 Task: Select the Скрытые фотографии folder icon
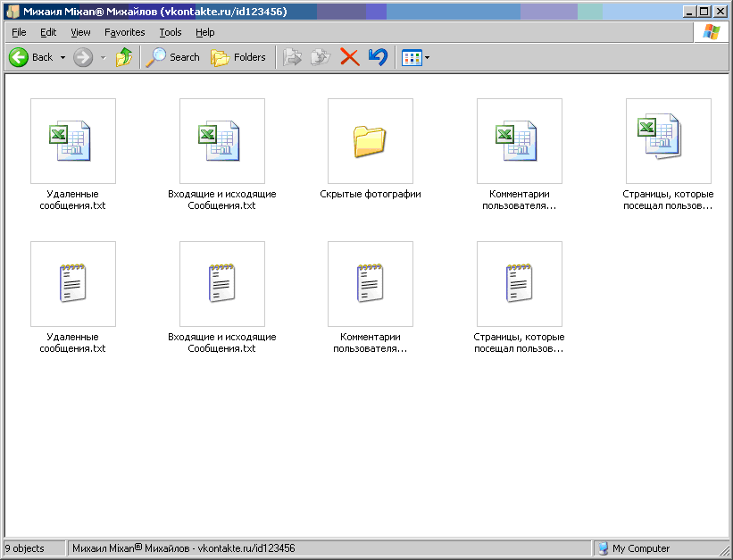(x=371, y=141)
